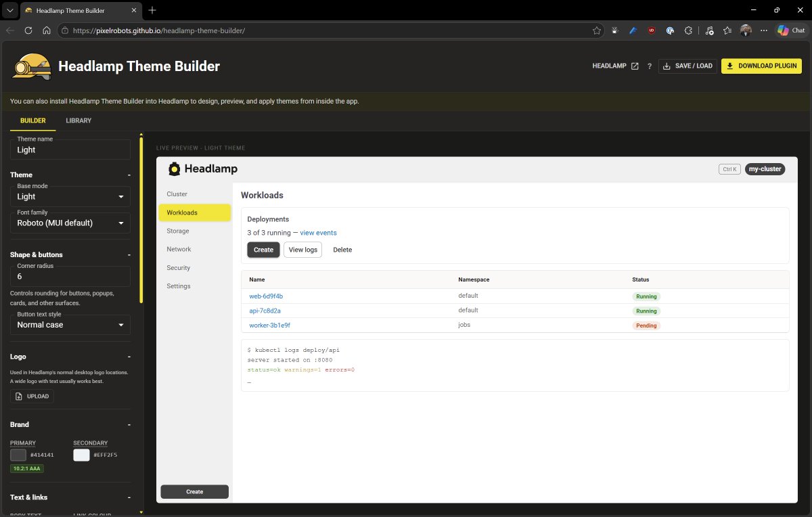Open the Button text style dropdown
The image size is (812, 517).
click(x=70, y=324)
